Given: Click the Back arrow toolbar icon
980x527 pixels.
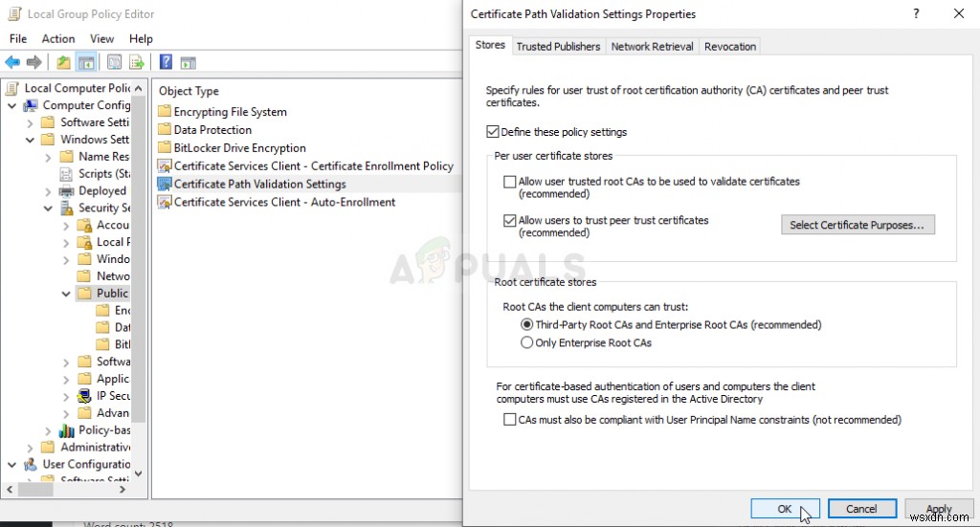Looking at the screenshot, I should tap(11, 62).
